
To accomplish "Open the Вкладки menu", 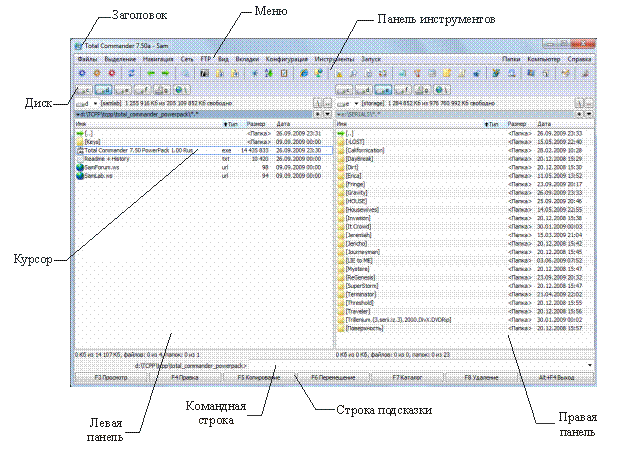I will 247,59.
